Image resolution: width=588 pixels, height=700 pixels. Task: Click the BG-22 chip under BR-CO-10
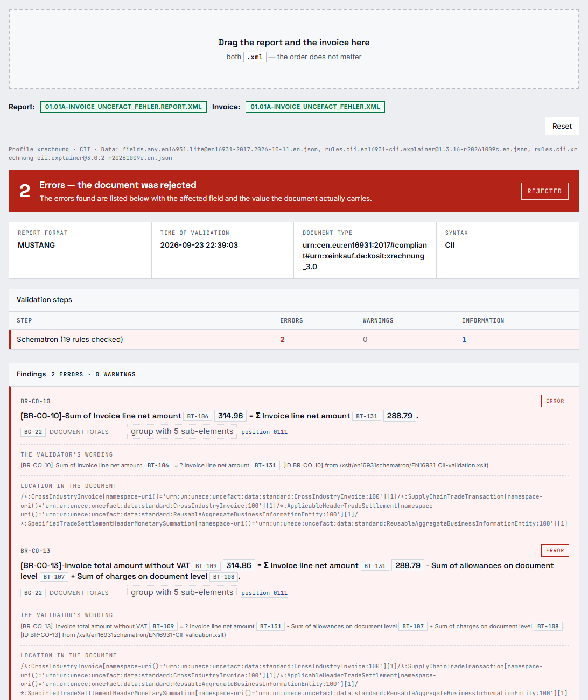pyautogui.click(x=33, y=432)
